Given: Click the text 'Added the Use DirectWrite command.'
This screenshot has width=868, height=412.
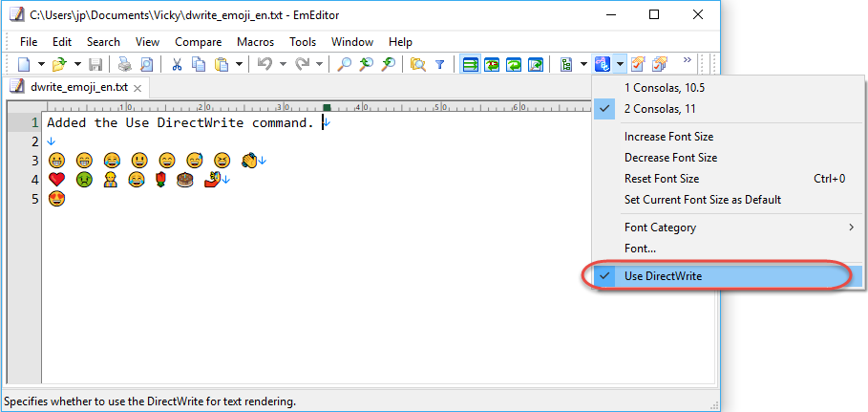Looking at the screenshot, I should (180, 122).
